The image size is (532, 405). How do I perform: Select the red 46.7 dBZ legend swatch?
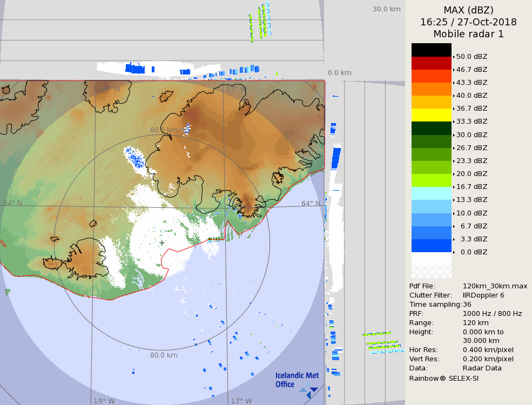tap(431, 63)
